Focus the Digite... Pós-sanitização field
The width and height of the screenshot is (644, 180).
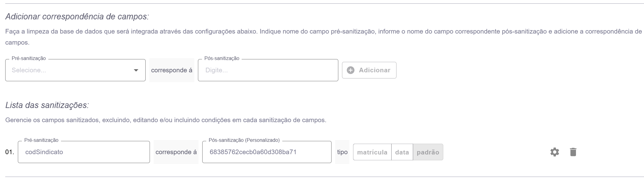pyautogui.click(x=268, y=70)
